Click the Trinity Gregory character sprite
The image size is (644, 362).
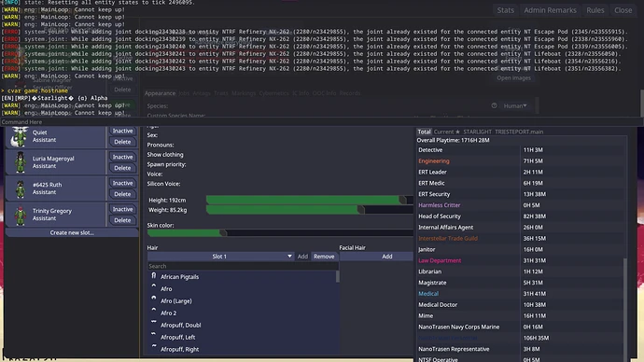point(20,215)
